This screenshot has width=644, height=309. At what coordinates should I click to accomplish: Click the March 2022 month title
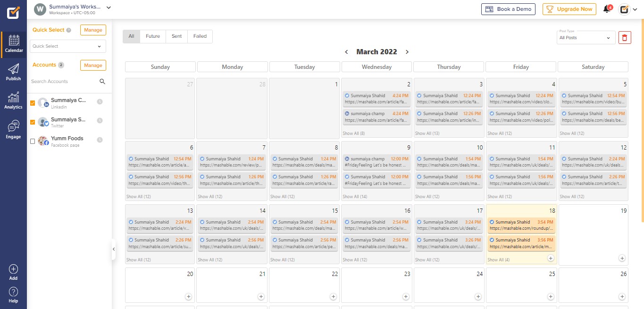click(376, 52)
